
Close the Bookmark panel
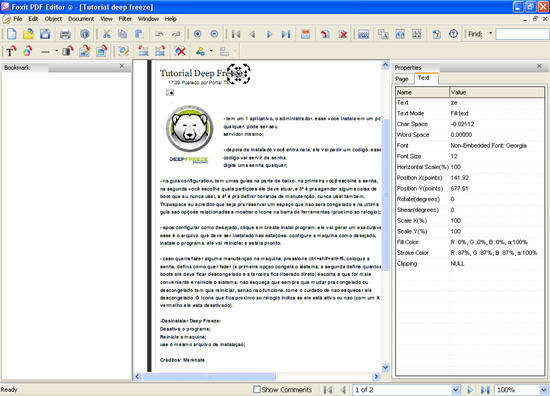tap(122, 66)
